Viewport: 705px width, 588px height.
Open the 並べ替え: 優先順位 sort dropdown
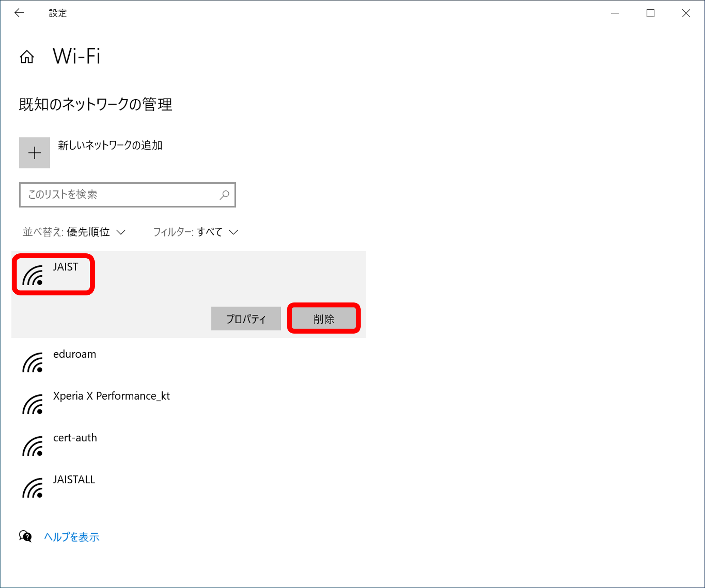pyautogui.click(x=74, y=232)
